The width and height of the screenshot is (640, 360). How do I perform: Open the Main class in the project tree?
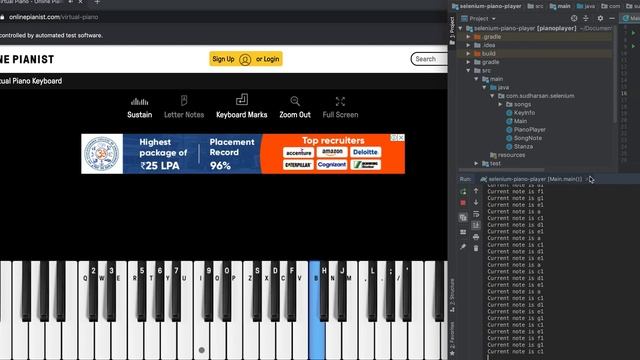click(520, 121)
